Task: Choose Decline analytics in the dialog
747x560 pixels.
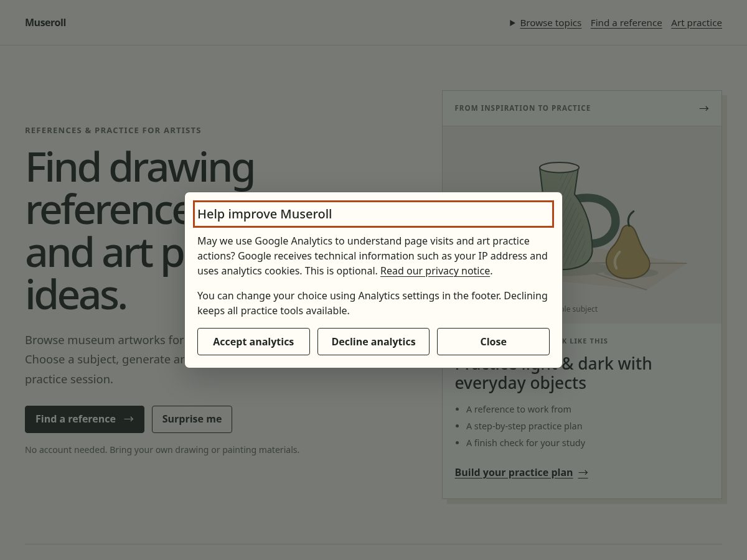Action: (x=374, y=342)
